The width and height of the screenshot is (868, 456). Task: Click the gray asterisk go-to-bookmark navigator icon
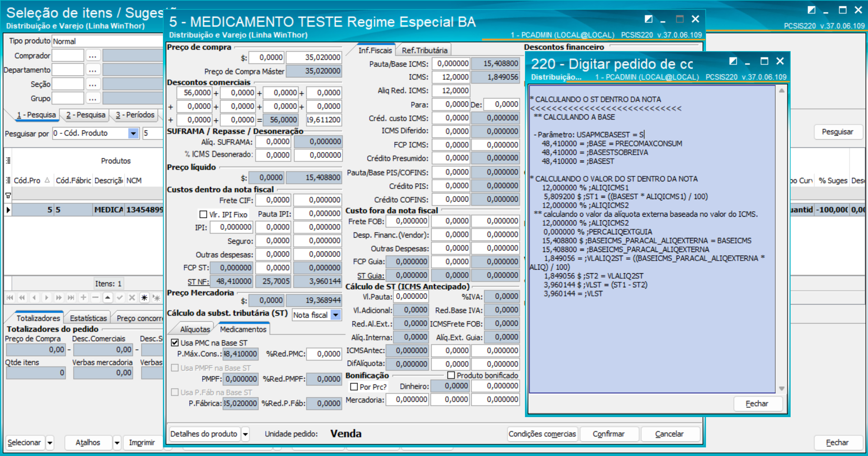pyautogui.click(x=157, y=298)
